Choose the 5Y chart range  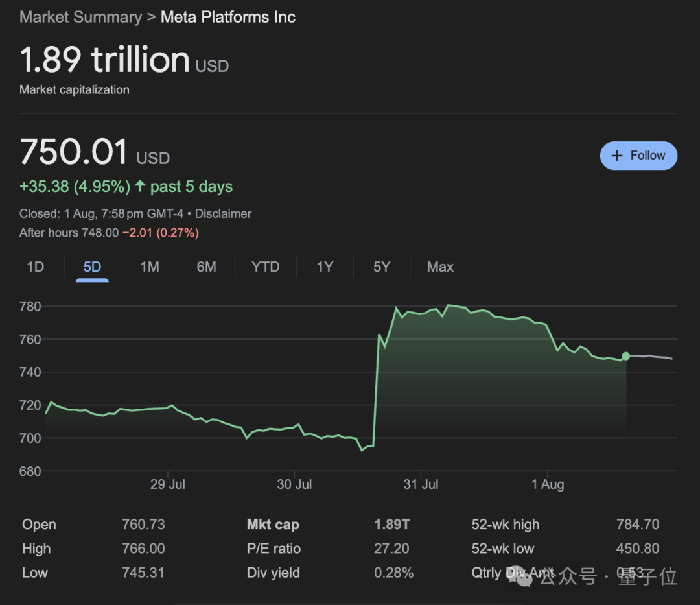pos(382,267)
